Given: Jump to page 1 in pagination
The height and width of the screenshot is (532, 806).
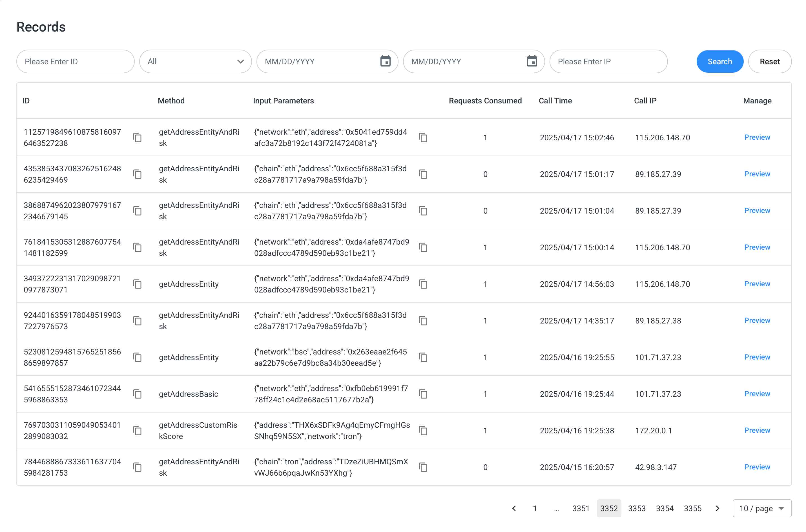Looking at the screenshot, I should pos(535,508).
